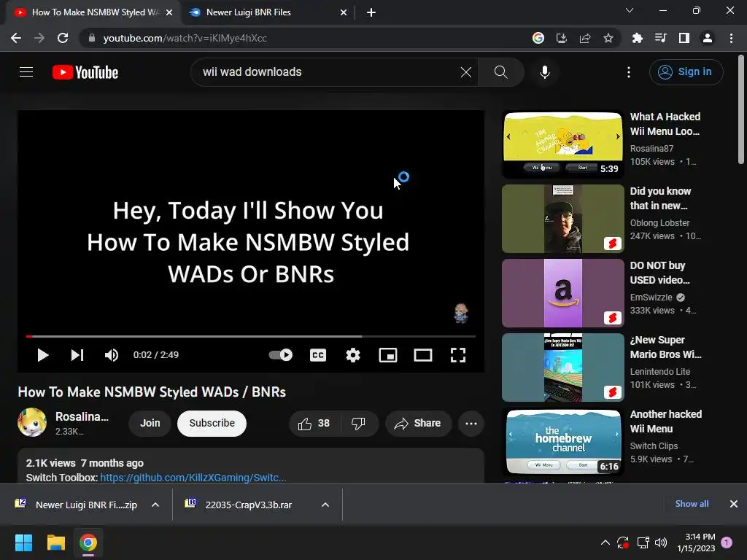Open the media controls icon

point(660,38)
